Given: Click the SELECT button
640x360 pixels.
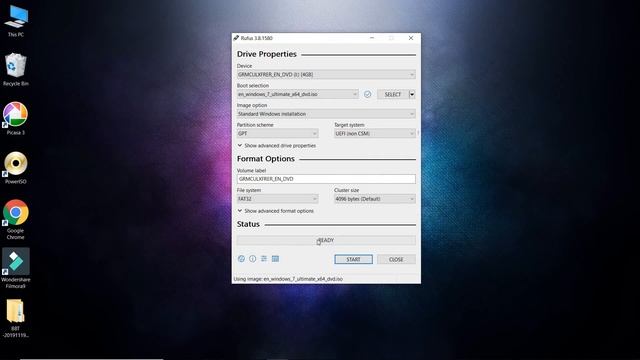Looking at the screenshot, I should (393, 94).
